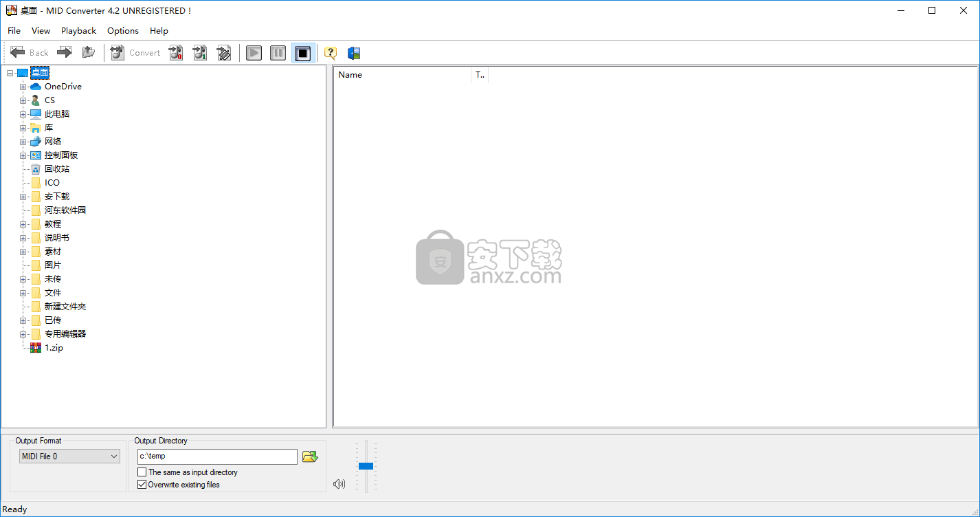This screenshot has height=517, width=980.
Task: Click the T.. column header
Action: [x=480, y=75]
